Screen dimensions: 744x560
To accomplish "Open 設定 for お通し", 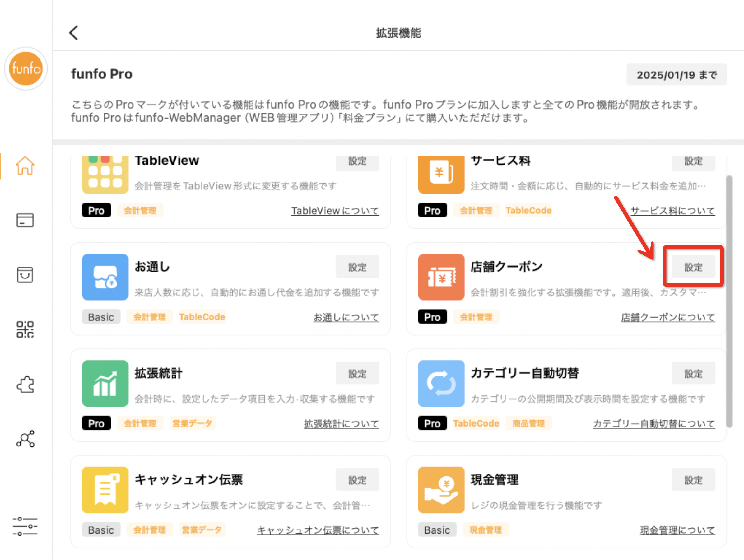I will [x=357, y=267].
